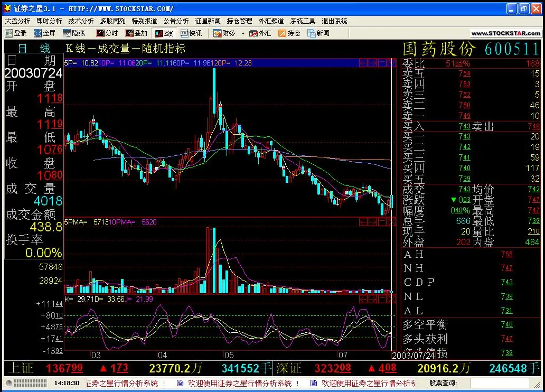
Task: Click right arrow button in K-line panel header
Action: pos(373,63)
